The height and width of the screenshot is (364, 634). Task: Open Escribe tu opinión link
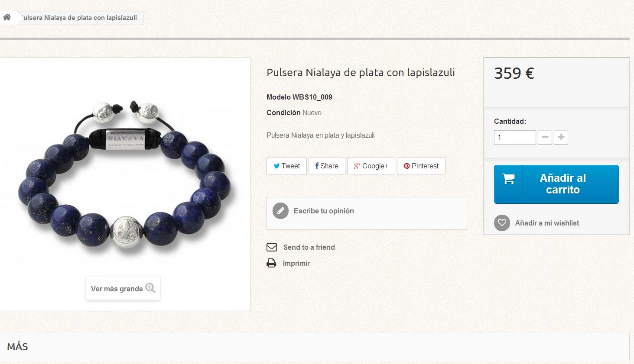coord(324,211)
